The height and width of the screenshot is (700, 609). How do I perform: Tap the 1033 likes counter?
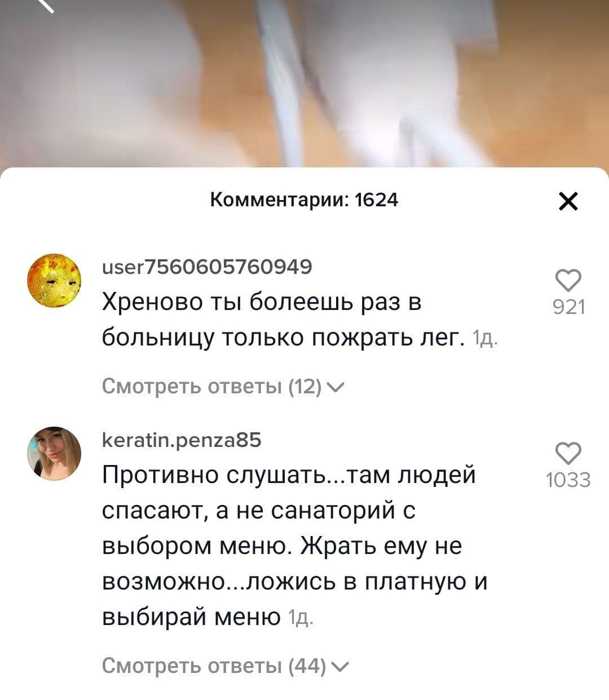pyautogui.click(x=568, y=480)
